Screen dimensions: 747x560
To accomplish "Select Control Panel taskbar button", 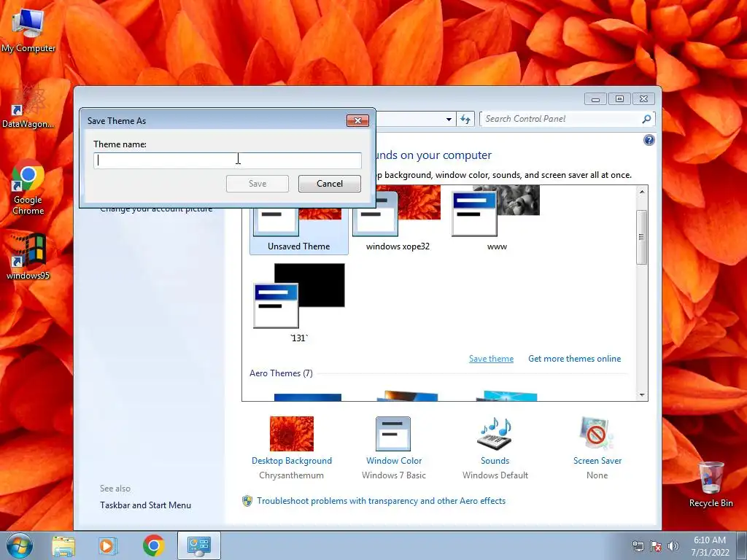I will pyautogui.click(x=199, y=545).
